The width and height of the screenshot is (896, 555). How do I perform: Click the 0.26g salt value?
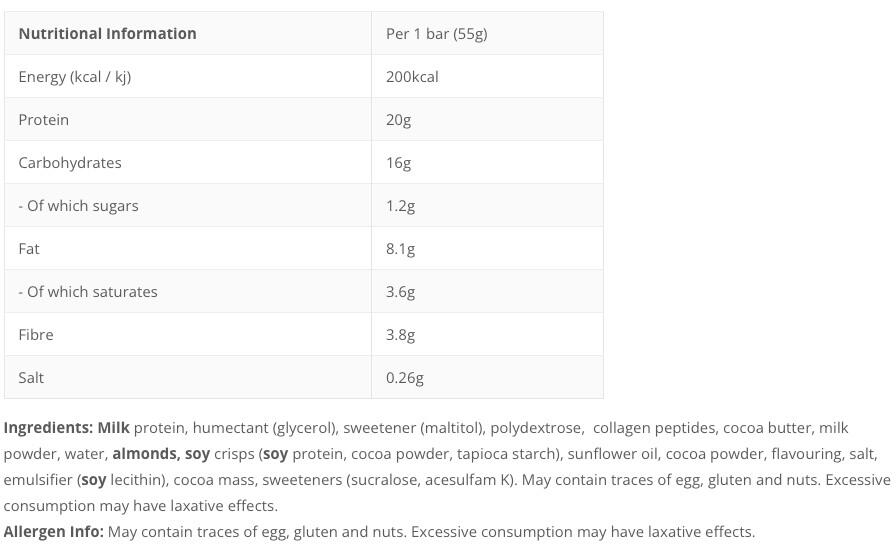pyautogui.click(x=405, y=377)
